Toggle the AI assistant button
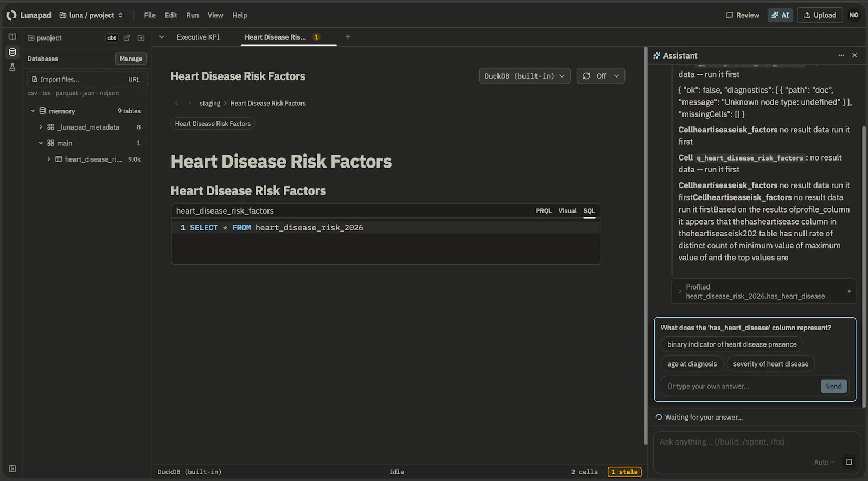868x481 pixels. pos(780,15)
